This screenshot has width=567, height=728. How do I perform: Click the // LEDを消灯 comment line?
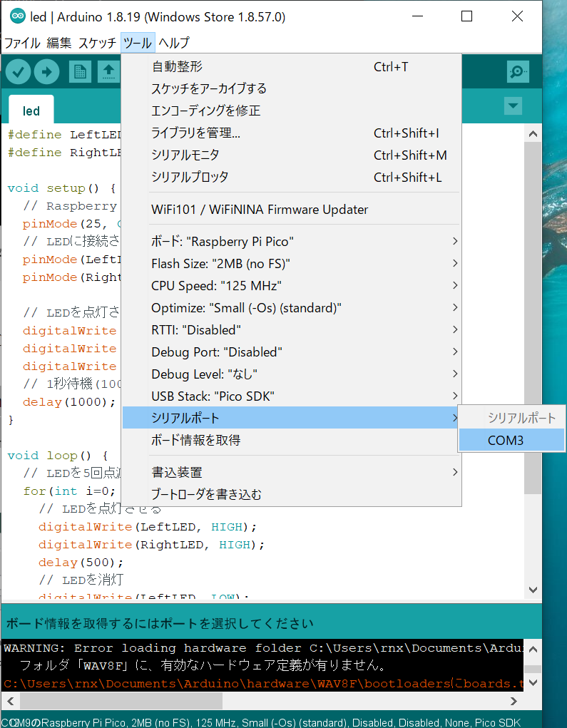pyautogui.click(x=81, y=580)
